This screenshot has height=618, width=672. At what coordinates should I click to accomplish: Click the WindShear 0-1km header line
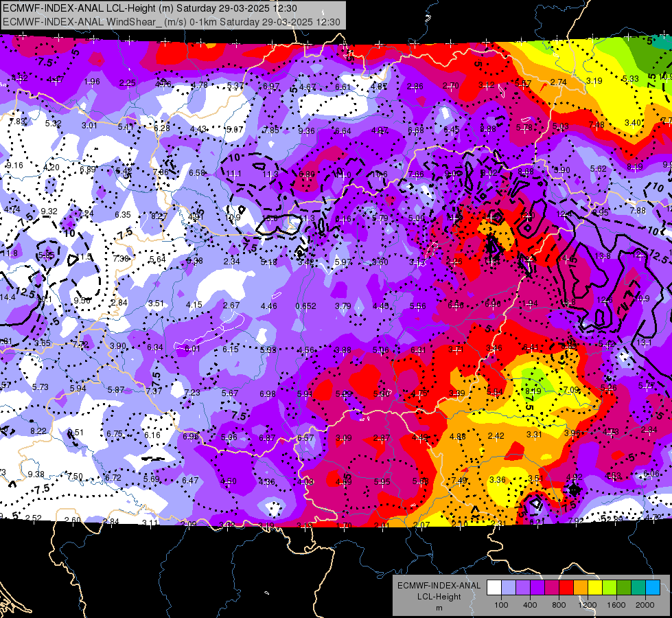tap(172, 22)
